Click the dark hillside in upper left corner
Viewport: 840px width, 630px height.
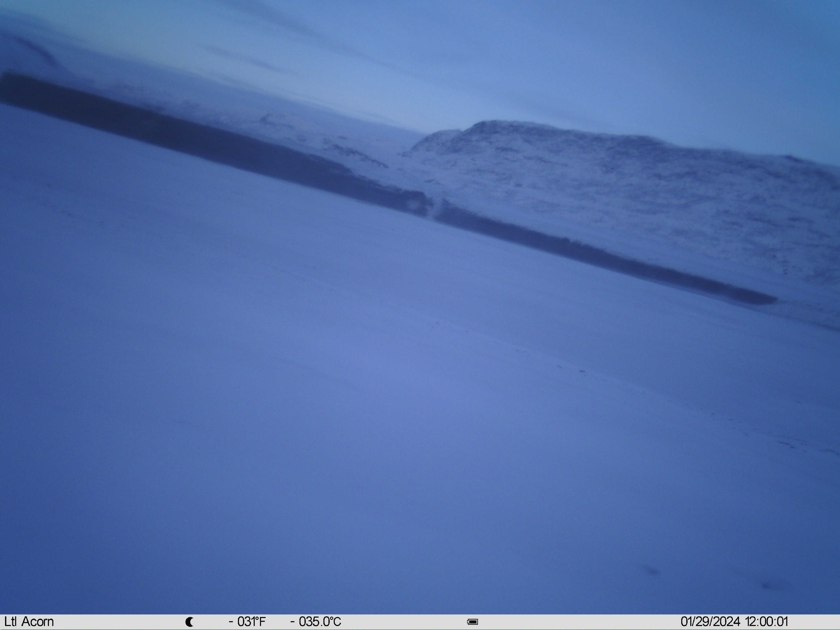(27, 49)
